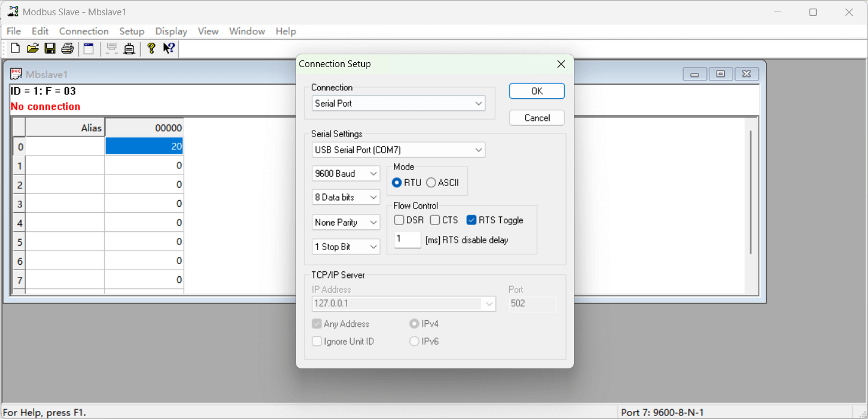Click the Print toolbar icon
The height and width of the screenshot is (419, 868).
point(68,49)
